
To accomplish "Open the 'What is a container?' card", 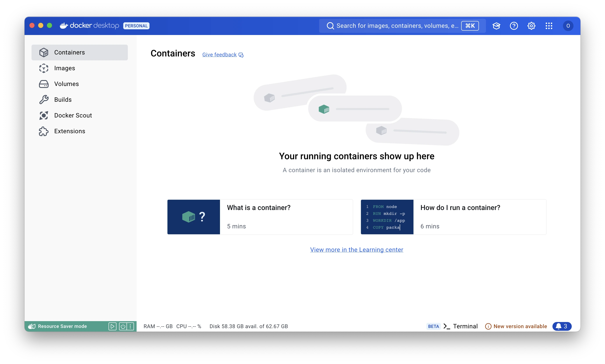I will 260,217.
